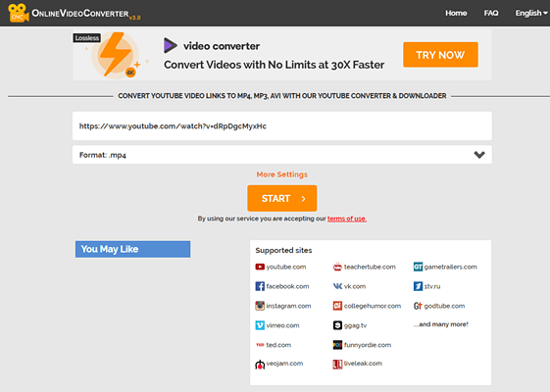Viewport: 550px width, 392px height.
Task: Click the YouTube icon in supported sites
Action: [260, 267]
